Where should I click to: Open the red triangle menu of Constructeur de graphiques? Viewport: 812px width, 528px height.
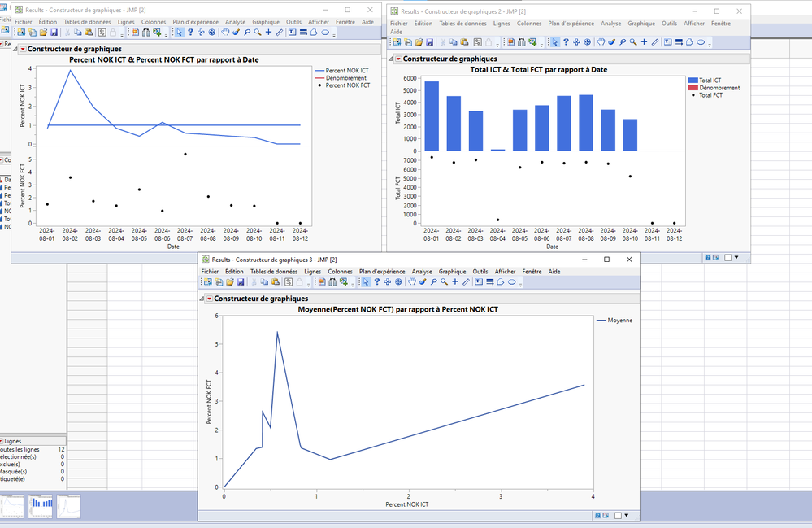point(23,50)
